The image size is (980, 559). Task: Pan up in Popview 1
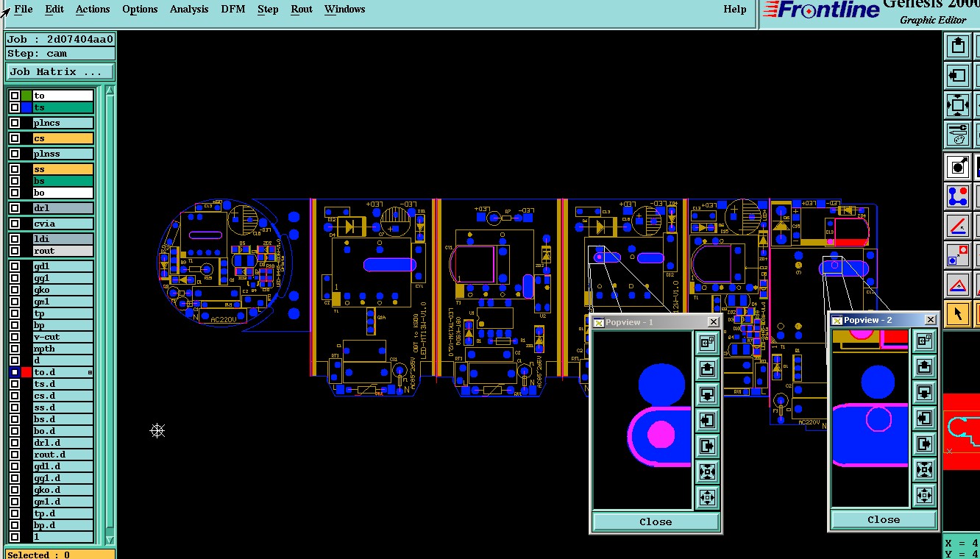pos(707,368)
